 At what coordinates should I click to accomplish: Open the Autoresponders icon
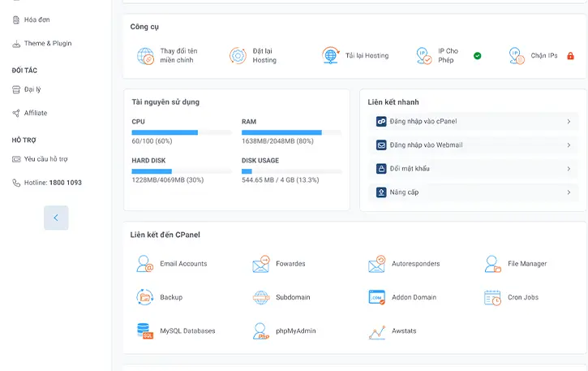point(376,264)
